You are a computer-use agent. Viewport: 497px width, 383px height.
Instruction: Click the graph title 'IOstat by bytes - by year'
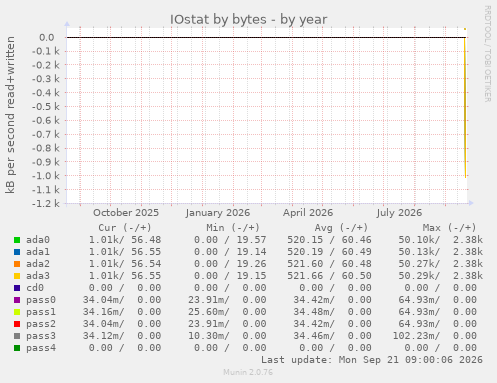tap(249, 19)
